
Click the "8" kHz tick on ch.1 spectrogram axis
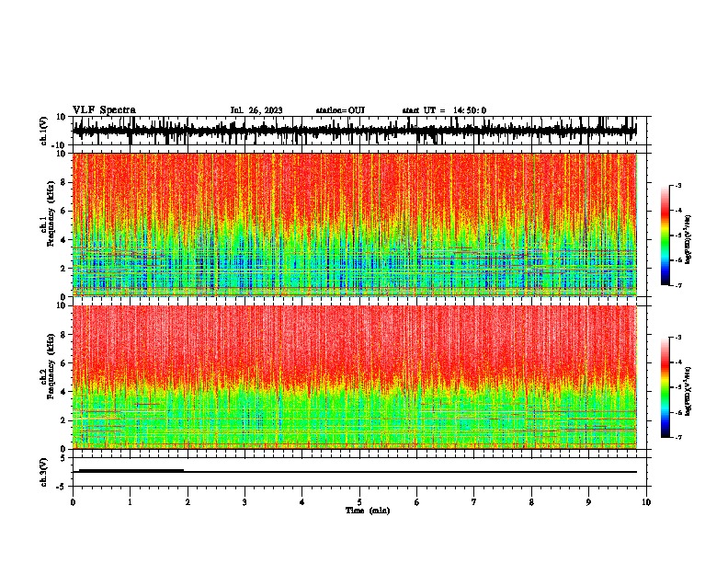[x=65, y=182]
